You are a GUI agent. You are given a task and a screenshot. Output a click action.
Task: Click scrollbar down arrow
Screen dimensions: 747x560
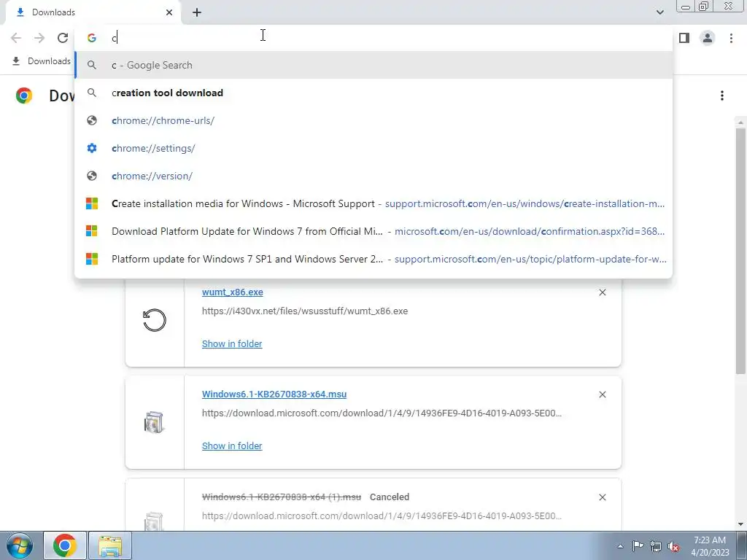(x=740, y=524)
